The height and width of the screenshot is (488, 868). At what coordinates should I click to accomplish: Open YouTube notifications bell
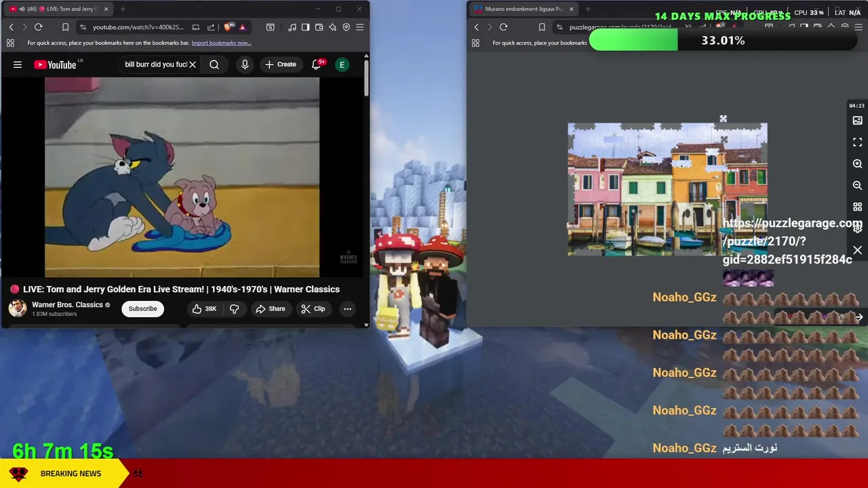point(316,64)
